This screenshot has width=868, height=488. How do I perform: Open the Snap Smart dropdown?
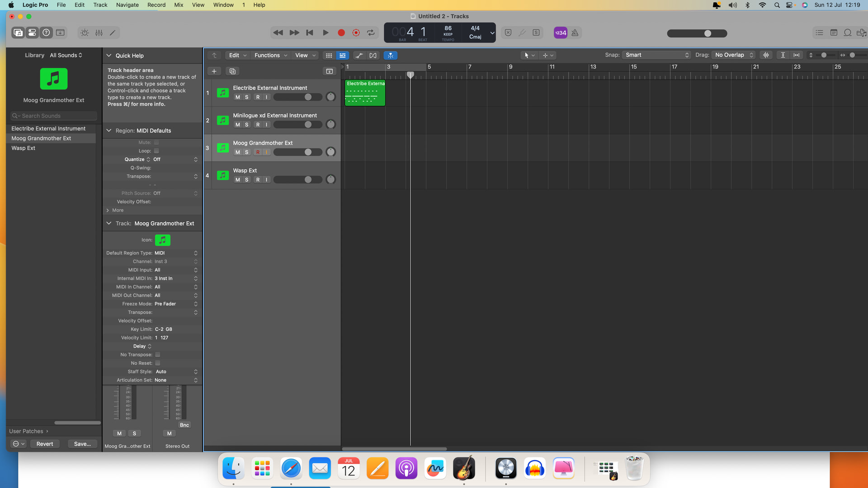click(657, 55)
